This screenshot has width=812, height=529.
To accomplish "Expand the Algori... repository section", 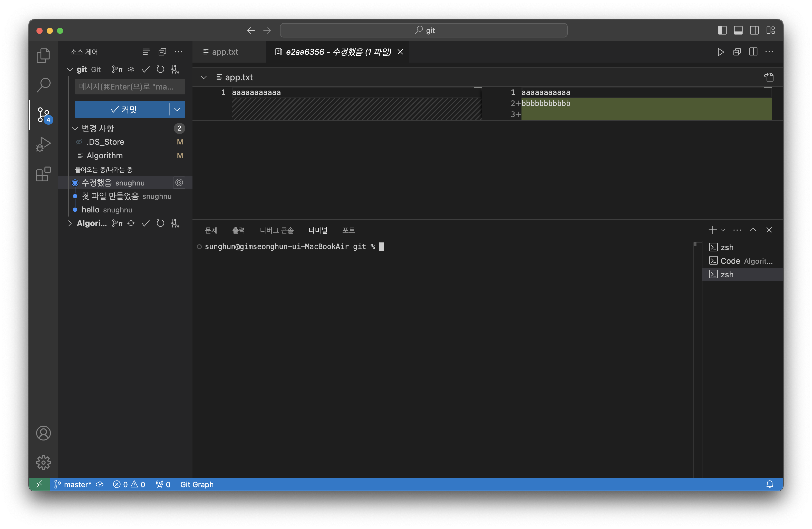I will click(x=70, y=223).
